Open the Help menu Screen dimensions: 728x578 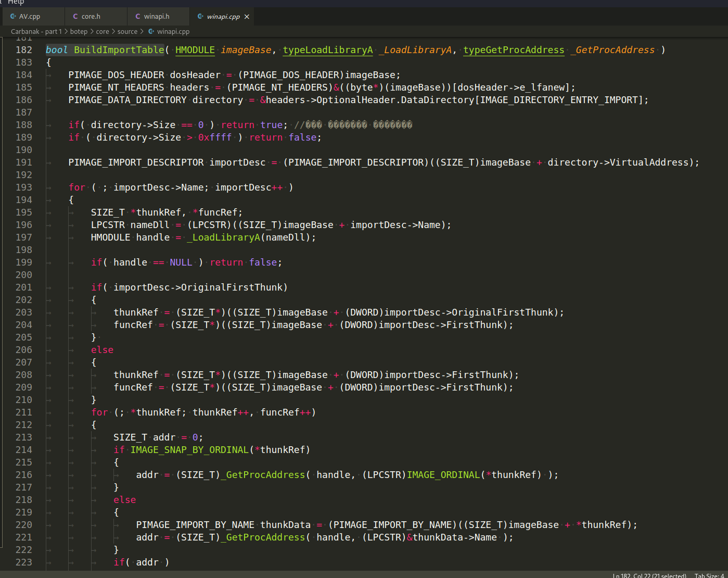(x=16, y=2)
